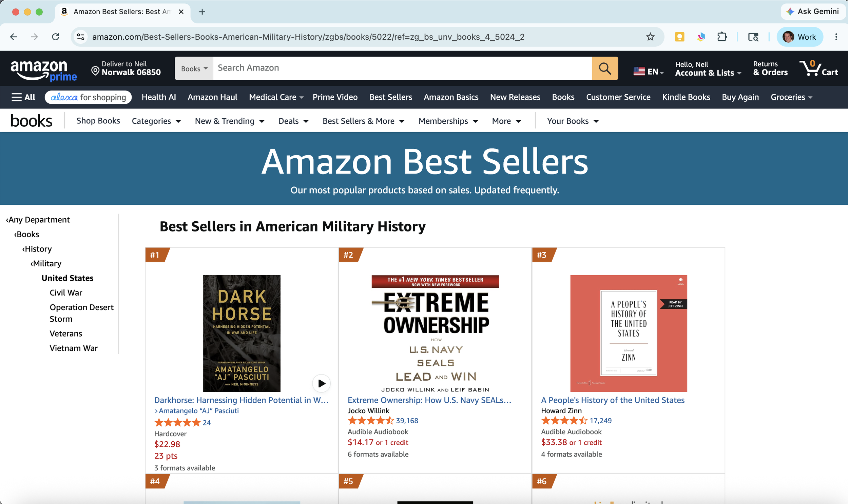Expand the Books search category dropdown
Viewport: 848px width, 504px height.
(x=194, y=68)
